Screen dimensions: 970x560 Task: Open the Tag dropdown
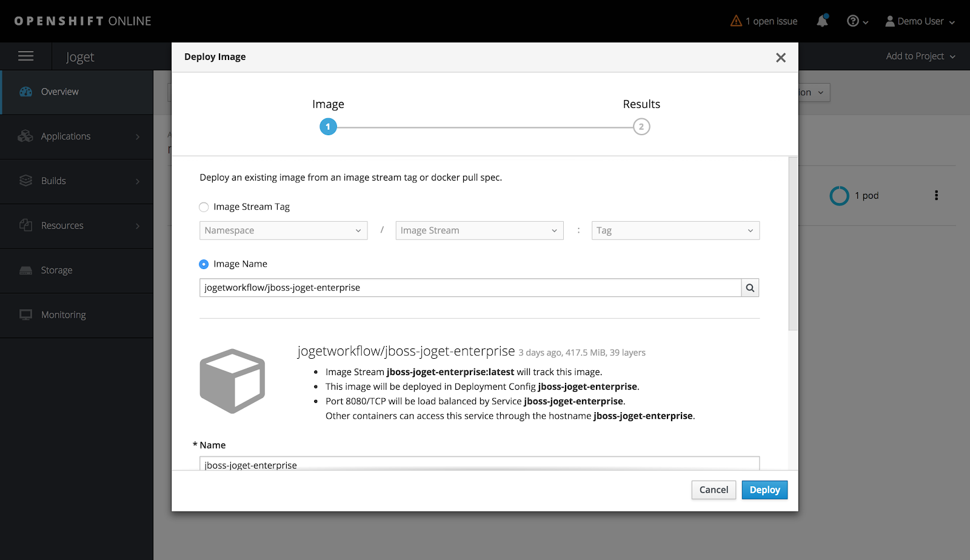[675, 230]
